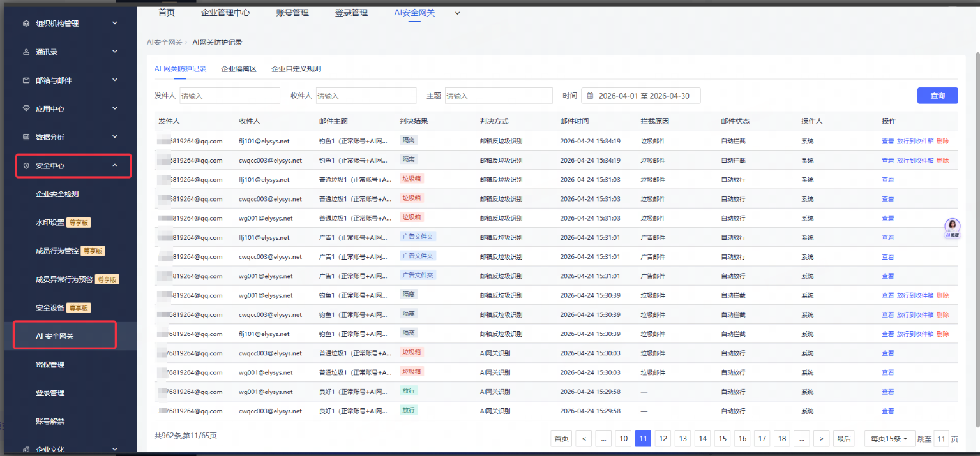Click the 组织机构管理 sidebar icon
Screen dimensions: 980x456
[x=26, y=24]
